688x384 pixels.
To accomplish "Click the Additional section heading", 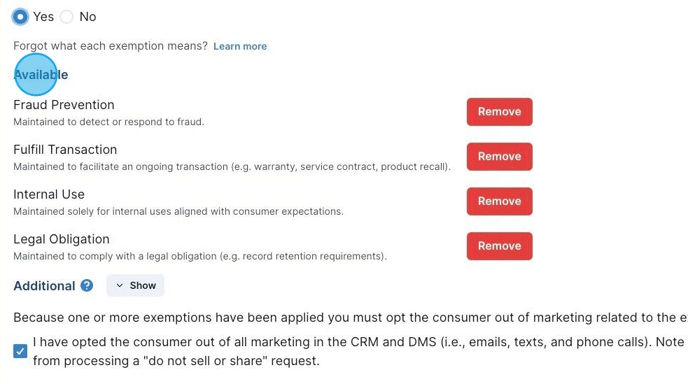I will pyautogui.click(x=44, y=286).
